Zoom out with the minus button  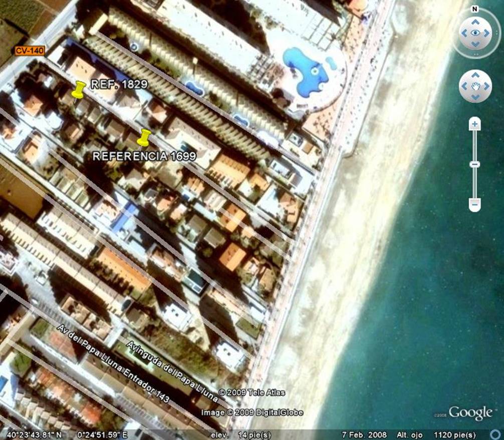tap(475, 204)
